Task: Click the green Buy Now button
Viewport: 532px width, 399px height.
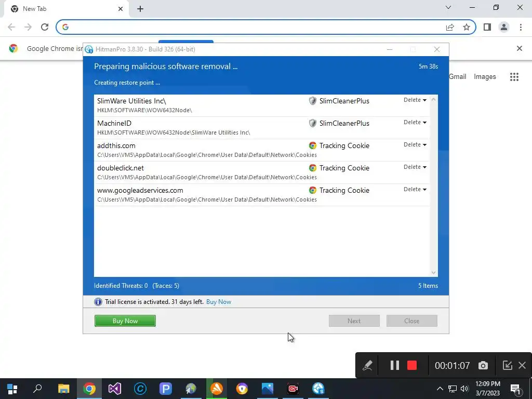Action: [x=125, y=321]
